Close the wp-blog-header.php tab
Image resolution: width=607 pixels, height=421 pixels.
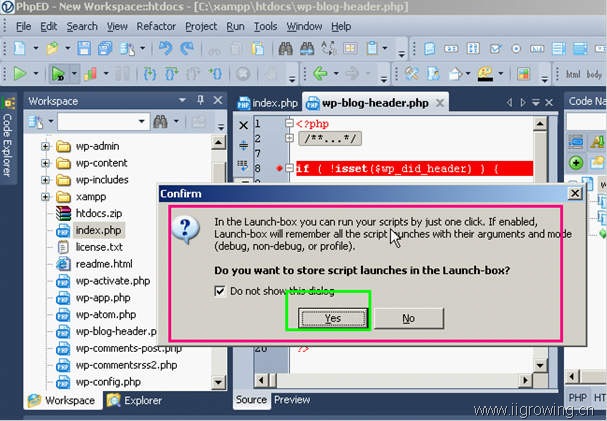click(440, 103)
